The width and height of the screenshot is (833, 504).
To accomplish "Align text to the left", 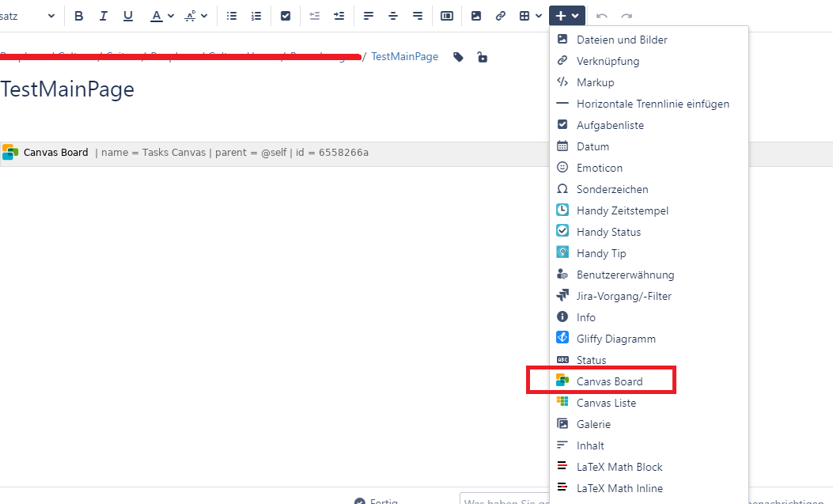I will click(x=368, y=16).
